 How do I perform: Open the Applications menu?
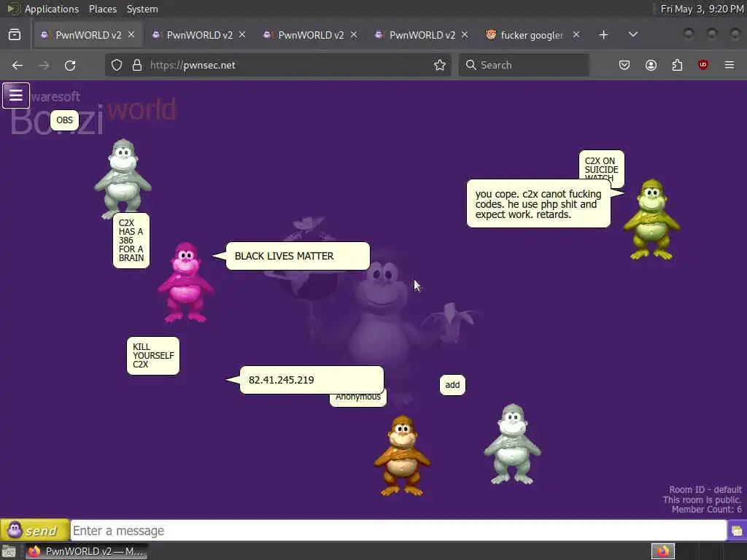[x=52, y=9]
